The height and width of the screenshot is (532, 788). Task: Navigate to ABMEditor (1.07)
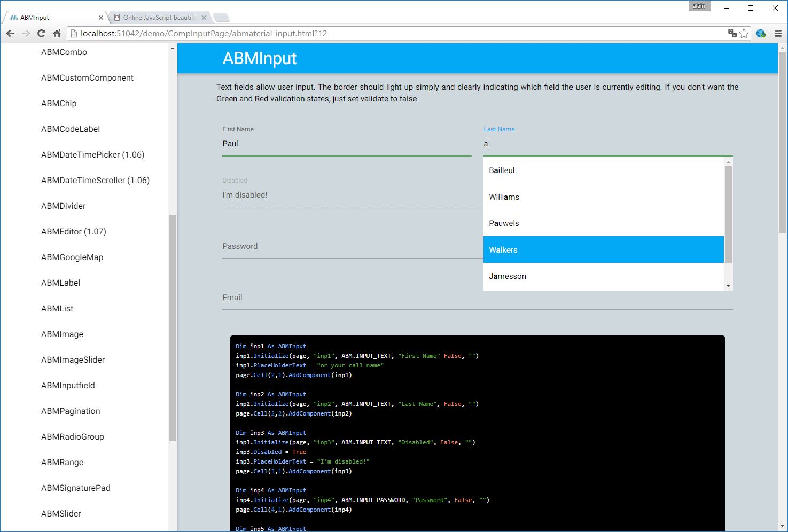coord(74,232)
